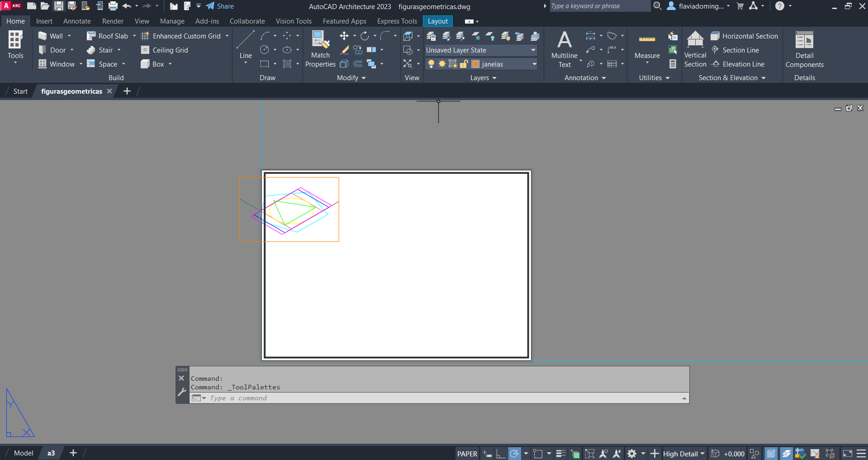Switch to the Model layout tab
Viewport: 868px width, 460px height.
(x=24, y=453)
